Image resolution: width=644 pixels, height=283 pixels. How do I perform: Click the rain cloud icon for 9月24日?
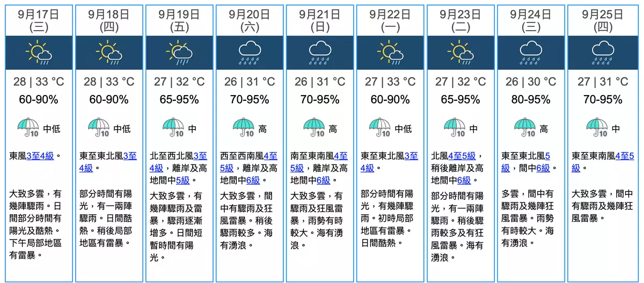(531, 53)
